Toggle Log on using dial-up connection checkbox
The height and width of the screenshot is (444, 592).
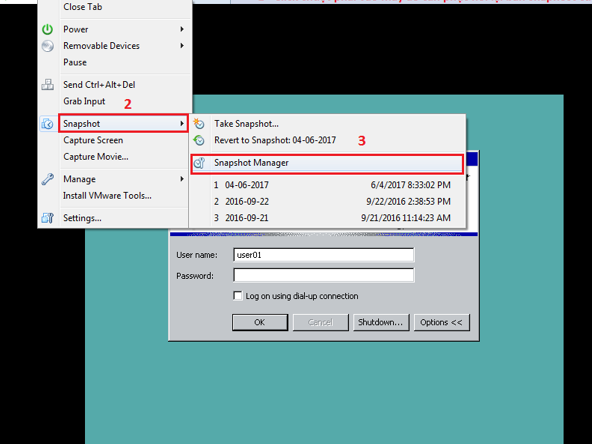coord(238,296)
